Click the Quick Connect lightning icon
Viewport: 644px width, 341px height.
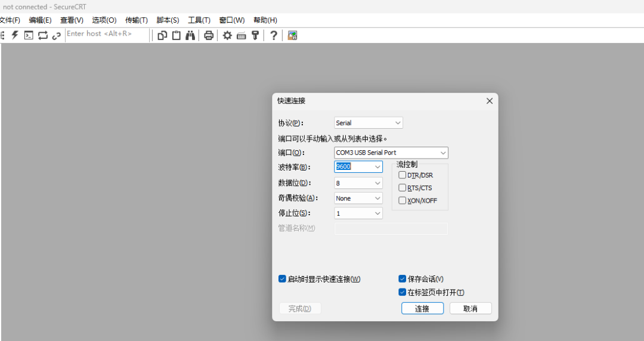[x=15, y=35]
